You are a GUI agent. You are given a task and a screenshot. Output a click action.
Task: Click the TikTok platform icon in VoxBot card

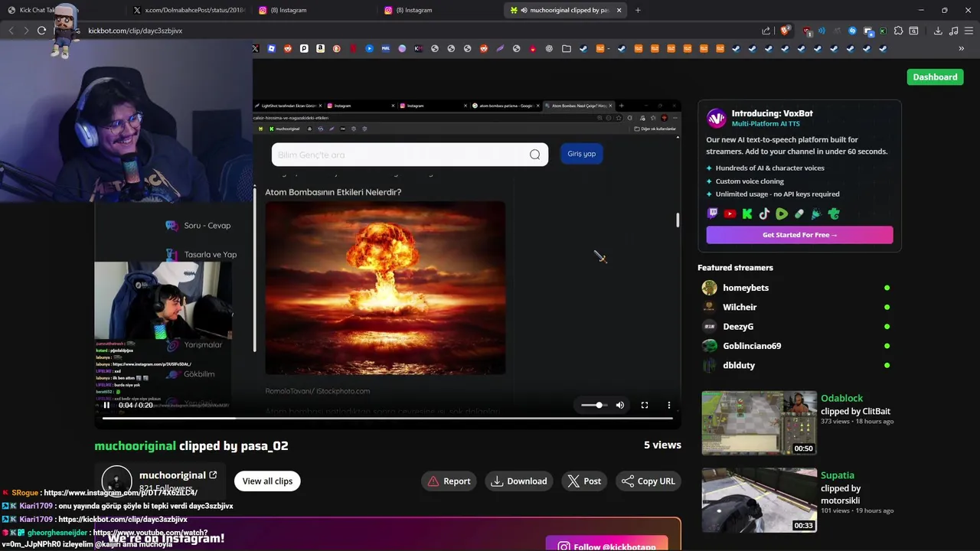(764, 214)
